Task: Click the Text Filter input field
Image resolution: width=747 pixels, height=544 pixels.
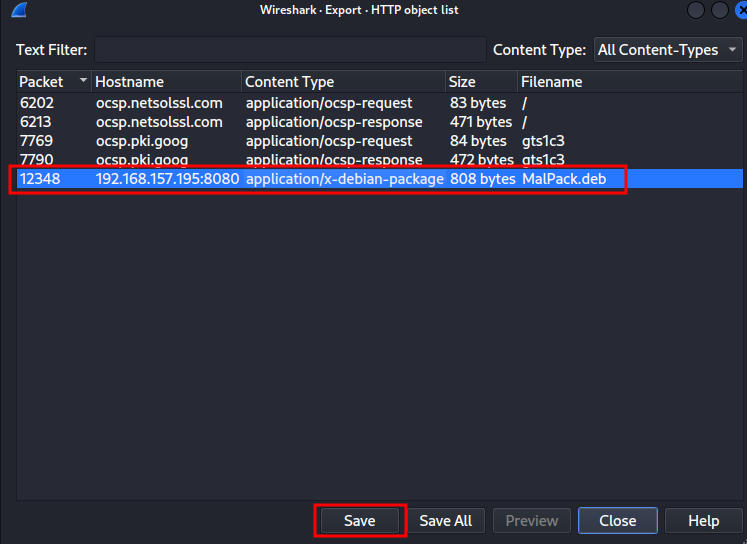Action: pos(290,50)
